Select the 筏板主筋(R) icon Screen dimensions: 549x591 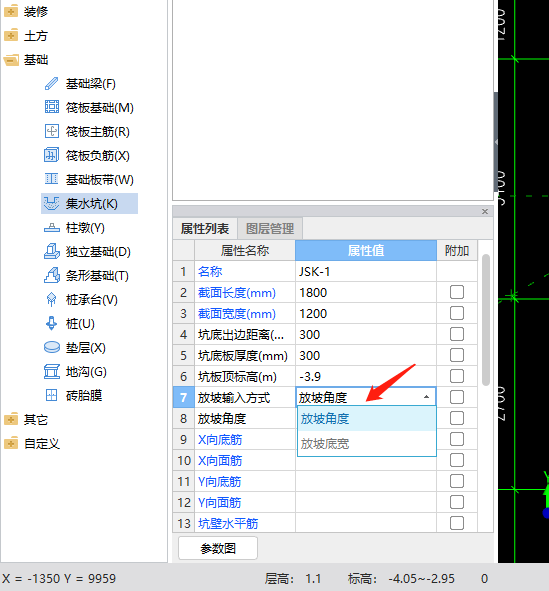pyautogui.click(x=52, y=132)
